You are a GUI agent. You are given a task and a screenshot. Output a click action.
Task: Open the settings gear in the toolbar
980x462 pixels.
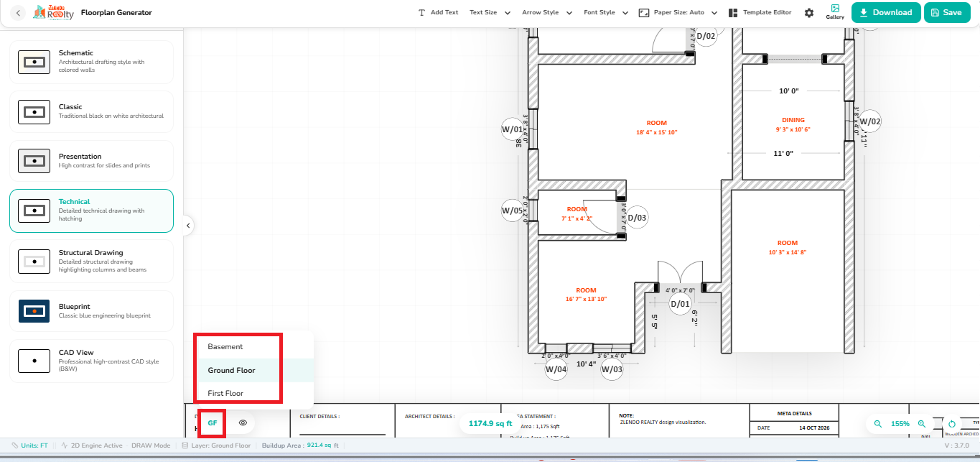(809, 13)
